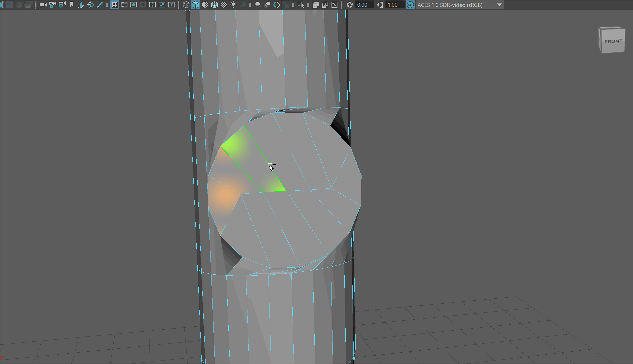633x364 pixels.
Task: Toggle color management ON button
Action: pos(410,5)
